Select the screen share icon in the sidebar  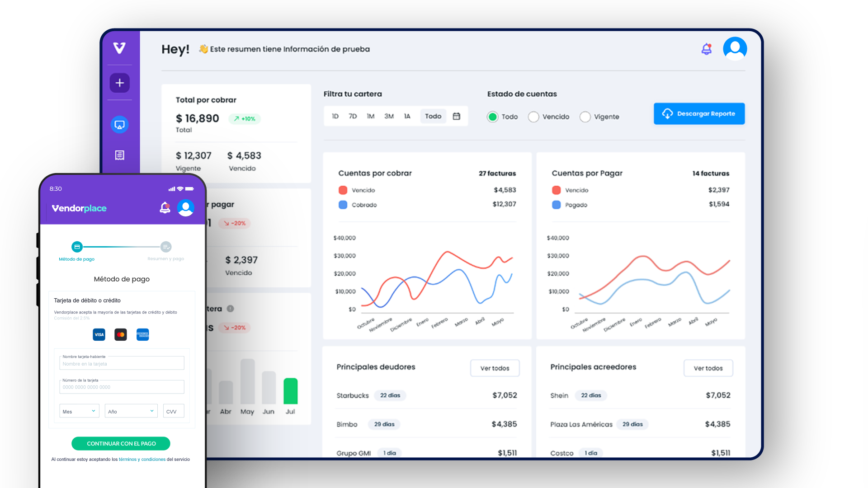pos(119,124)
